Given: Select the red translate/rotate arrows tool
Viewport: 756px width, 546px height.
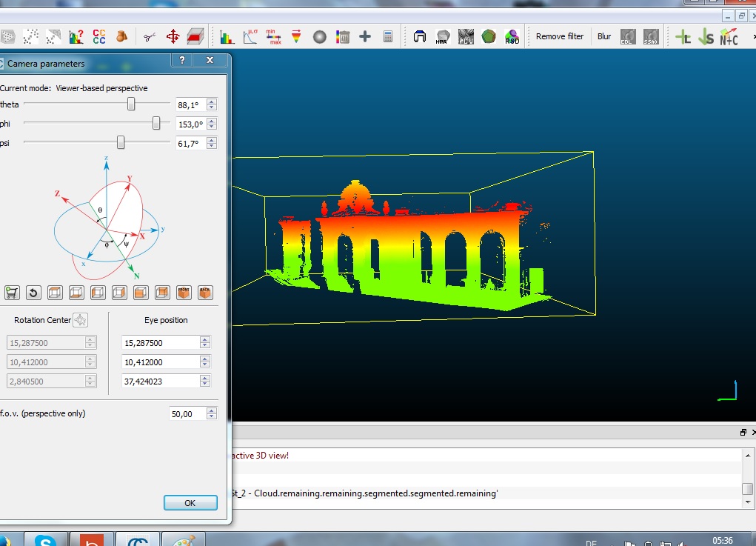Looking at the screenshot, I should [173, 36].
